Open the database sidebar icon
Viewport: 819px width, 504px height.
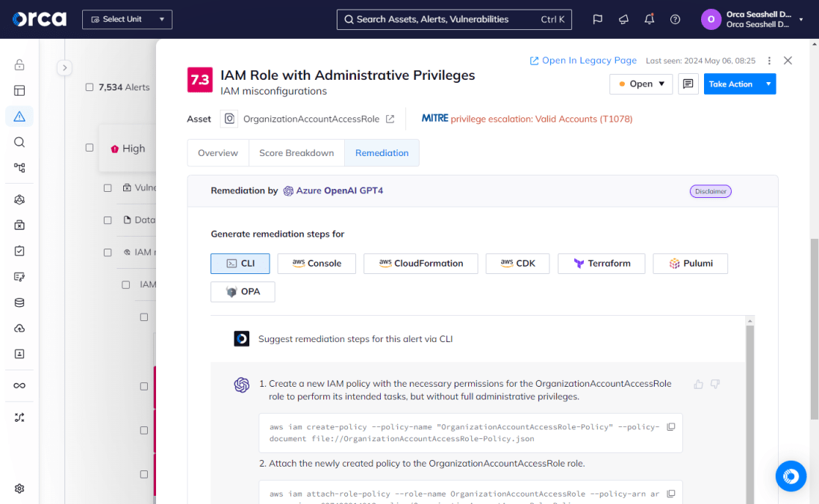pyautogui.click(x=19, y=302)
